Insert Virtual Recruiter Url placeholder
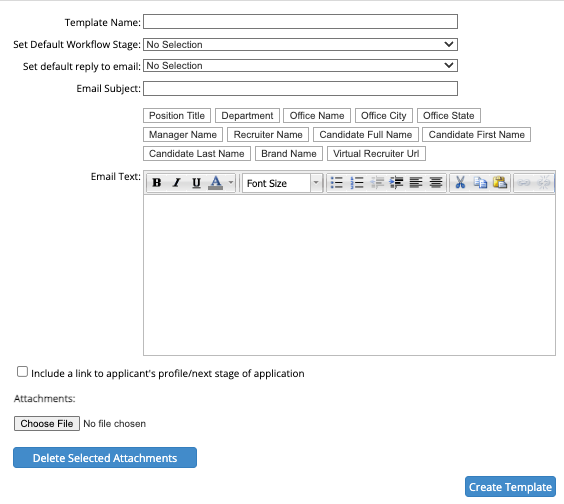Image resolution: width=564 pixels, height=504 pixels. point(376,154)
